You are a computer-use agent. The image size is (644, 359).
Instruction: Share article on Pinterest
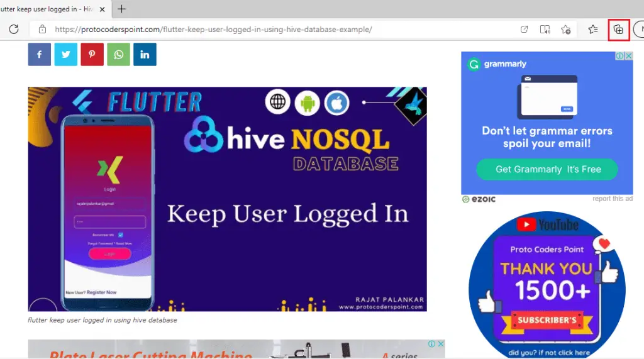pyautogui.click(x=92, y=54)
